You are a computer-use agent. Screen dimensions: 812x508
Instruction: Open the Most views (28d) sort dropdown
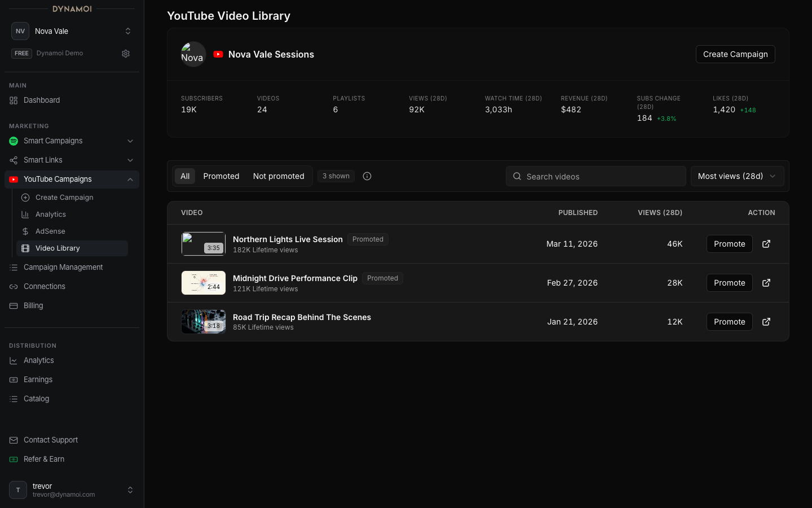point(737,176)
